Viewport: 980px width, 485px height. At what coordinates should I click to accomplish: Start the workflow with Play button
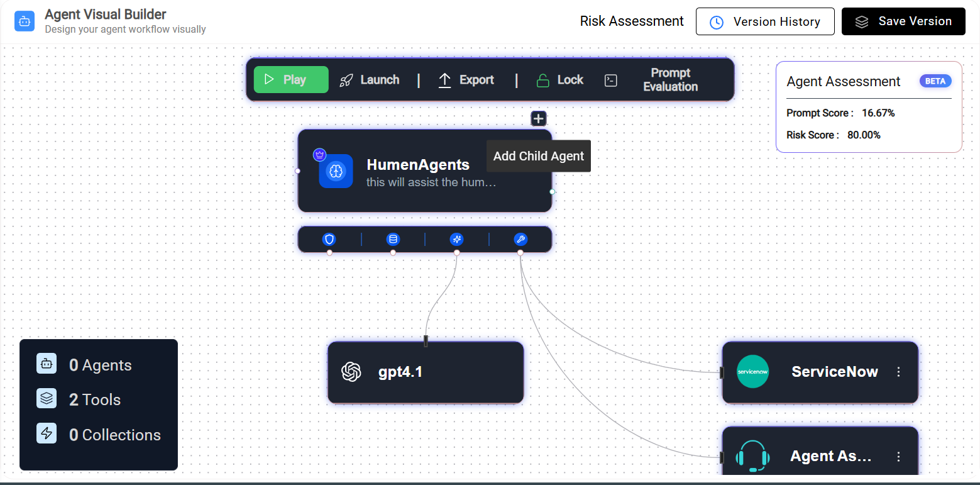click(291, 80)
